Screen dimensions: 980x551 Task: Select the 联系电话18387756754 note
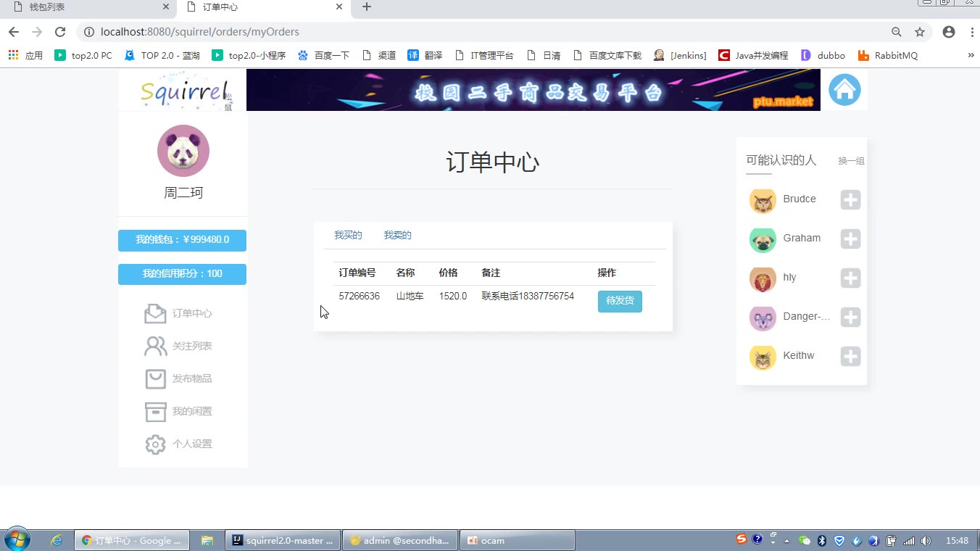(528, 297)
